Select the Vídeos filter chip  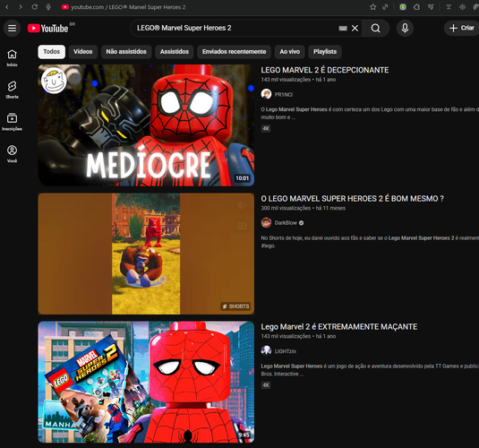click(x=82, y=52)
